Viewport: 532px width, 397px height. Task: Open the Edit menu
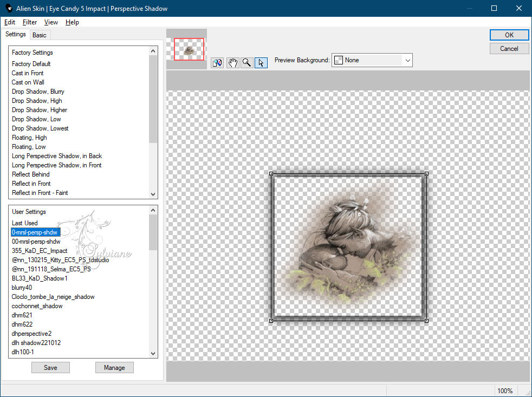(x=10, y=22)
